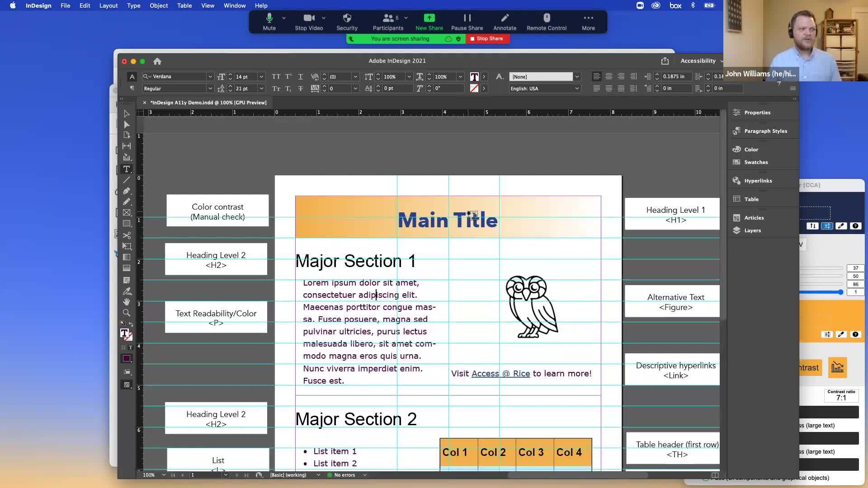
Task: Open the Object menu
Action: tap(159, 5)
